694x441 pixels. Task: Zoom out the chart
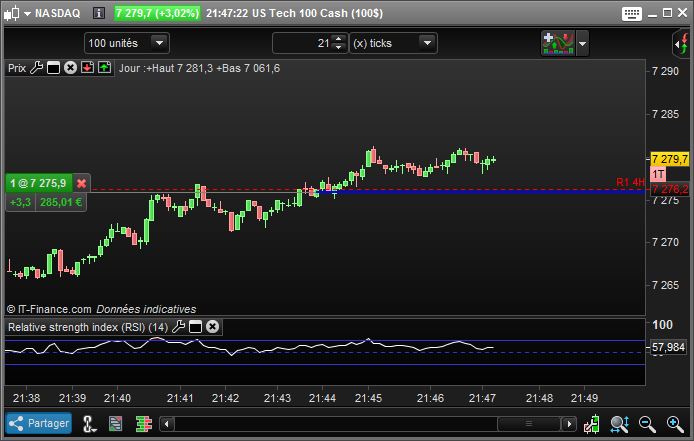647,424
